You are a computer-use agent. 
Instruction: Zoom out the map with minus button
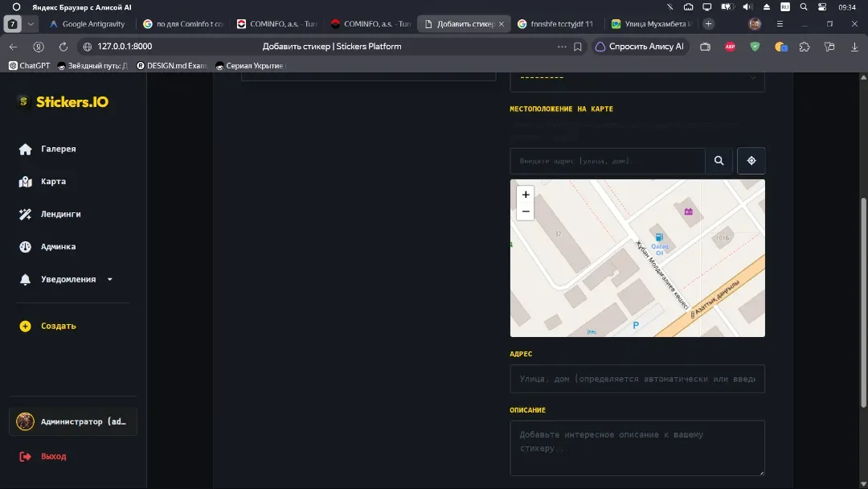tap(526, 212)
